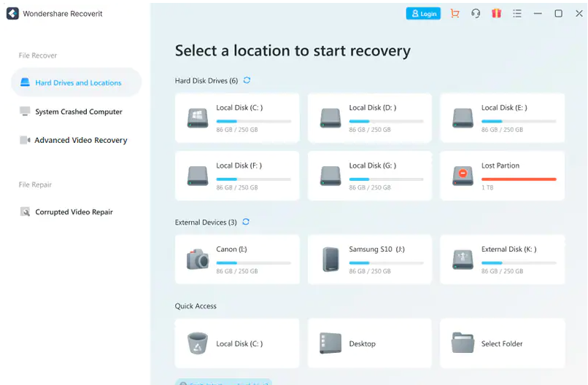Viewport: 588px width, 385px height.
Task: Open the shopping cart icon
Action: (x=455, y=14)
